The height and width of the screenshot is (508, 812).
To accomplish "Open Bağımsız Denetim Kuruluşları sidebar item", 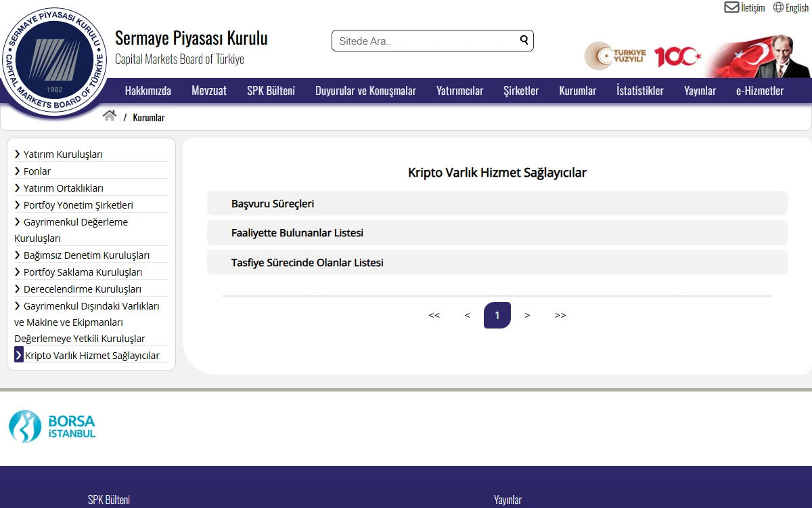I will coord(87,255).
